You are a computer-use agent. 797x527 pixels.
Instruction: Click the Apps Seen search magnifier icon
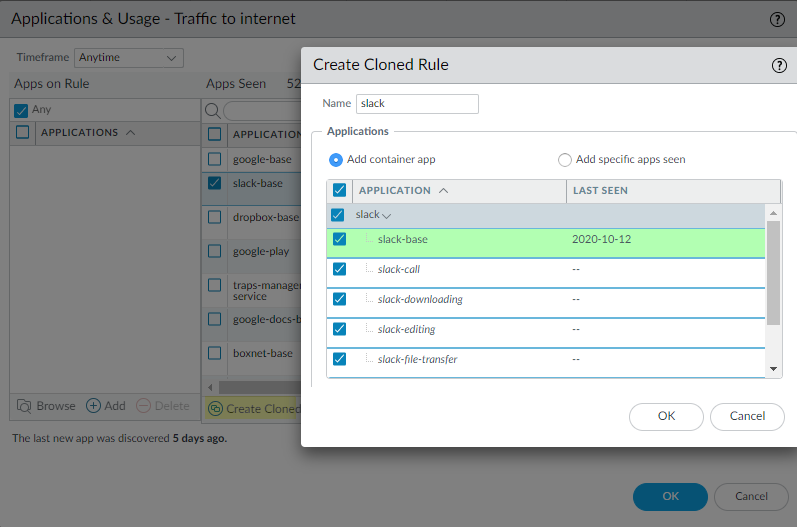coord(212,110)
